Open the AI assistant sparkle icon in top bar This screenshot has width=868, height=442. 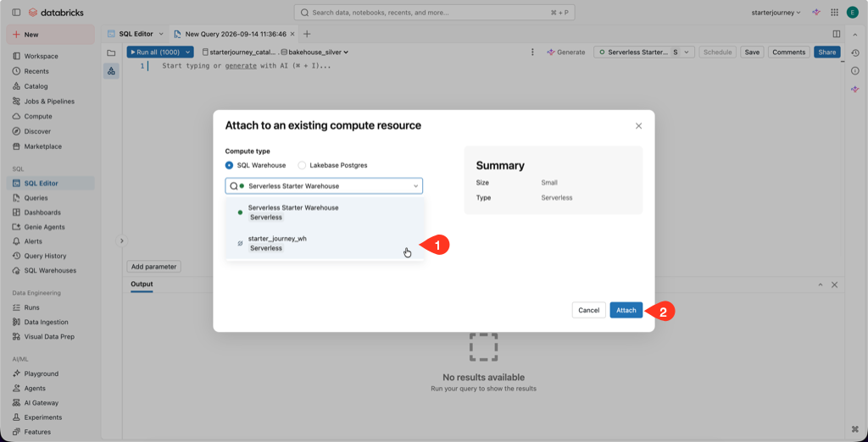tap(816, 12)
